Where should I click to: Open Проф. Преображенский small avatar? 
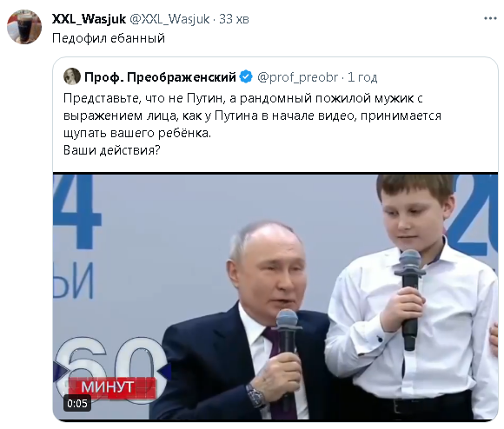click(72, 76)
